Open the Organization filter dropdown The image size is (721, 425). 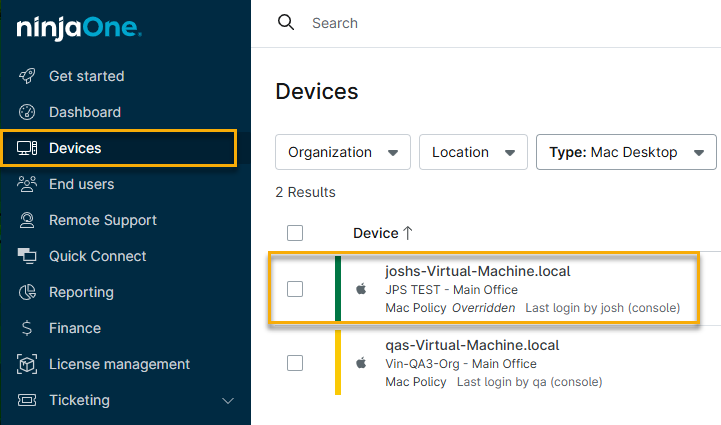(x=342, y=152)
